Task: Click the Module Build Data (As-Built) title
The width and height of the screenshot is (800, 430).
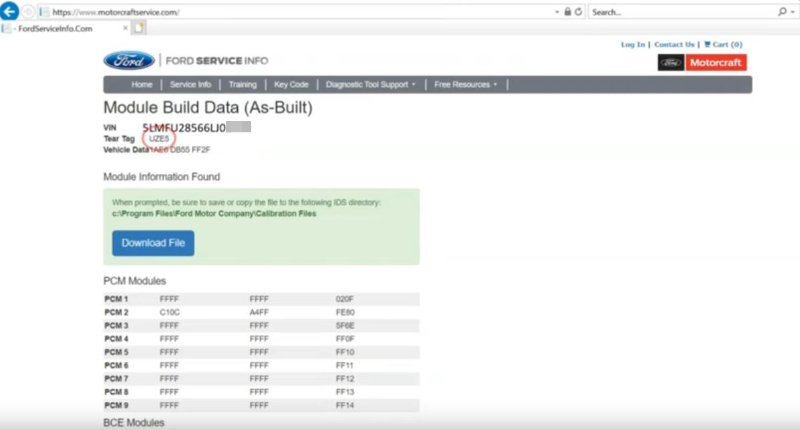Action: click(x=208, y=108)
